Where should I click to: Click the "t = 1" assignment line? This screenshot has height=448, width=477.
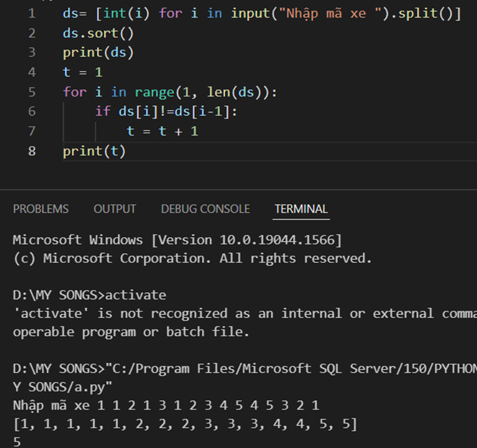click(x=82, y=72)
